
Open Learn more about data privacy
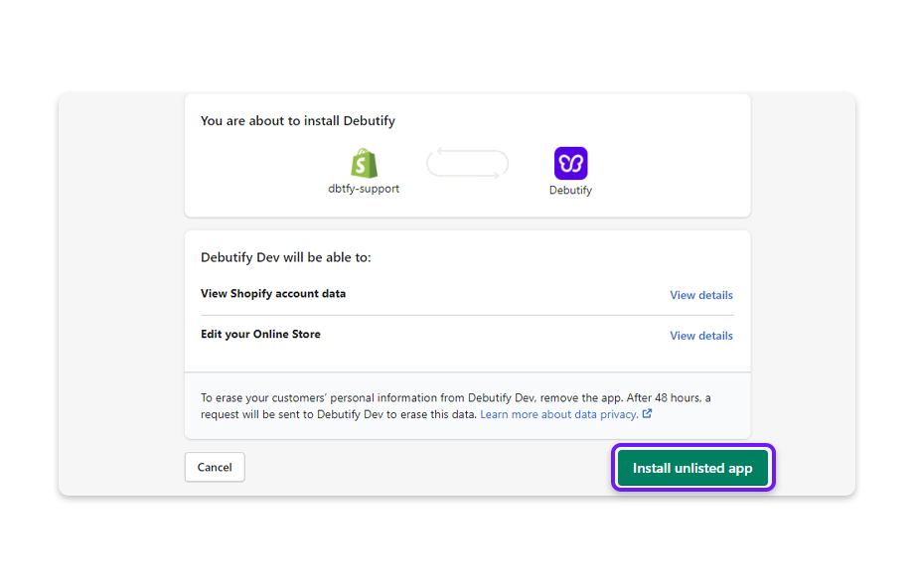tap(561, 414)
